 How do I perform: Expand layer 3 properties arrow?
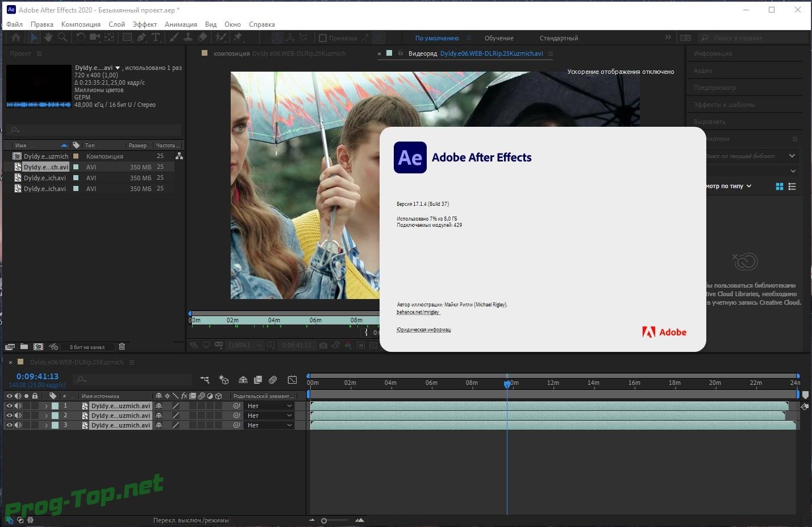46,425
